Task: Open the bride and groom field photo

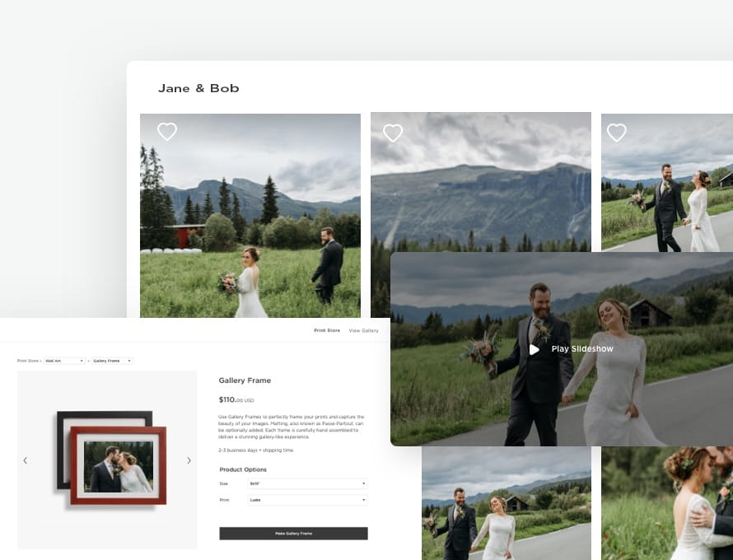Action: coord(250,216)
